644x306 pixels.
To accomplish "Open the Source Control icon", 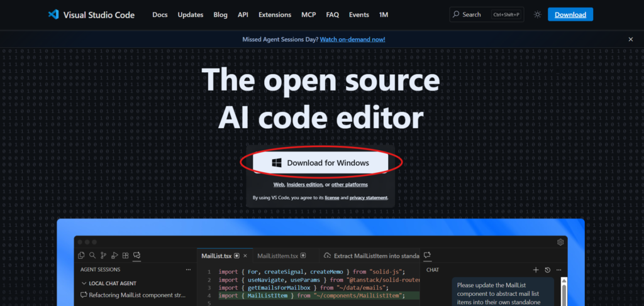I will tap(104, 256).
